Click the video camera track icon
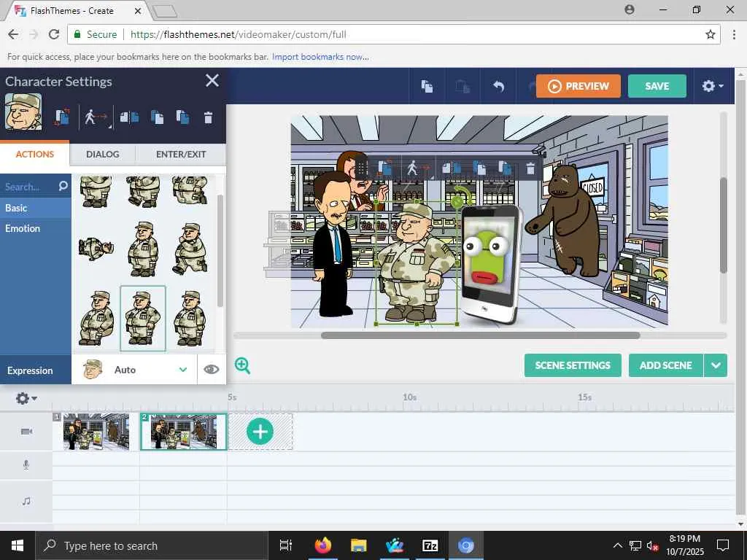 [x=27, y=432]
